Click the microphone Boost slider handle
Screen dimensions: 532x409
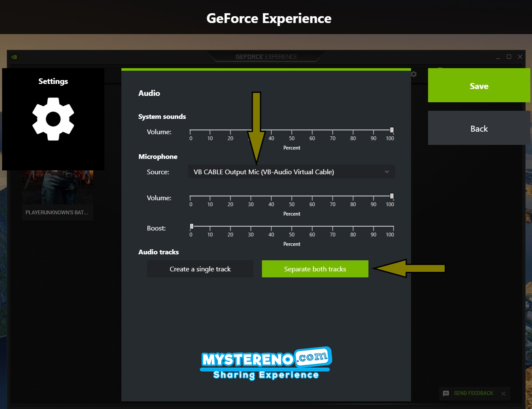pyautogui.click(x=191, y=226)
